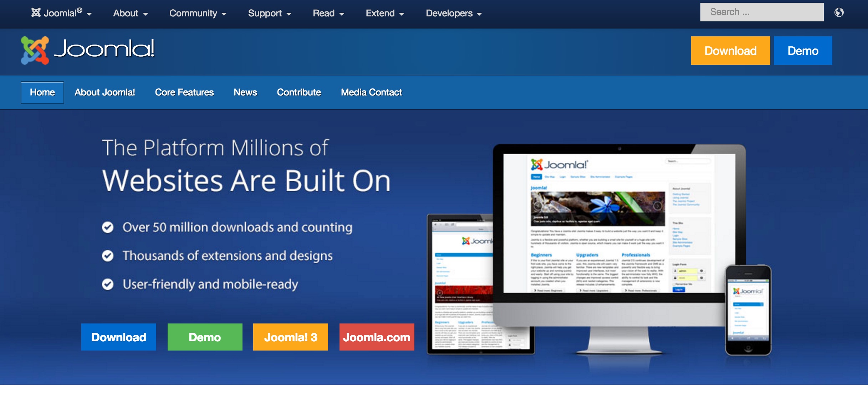The height and width of the screenshot is (394, 868).
Task: Select the Core Features tab
Action: click(x=184, y=92)
